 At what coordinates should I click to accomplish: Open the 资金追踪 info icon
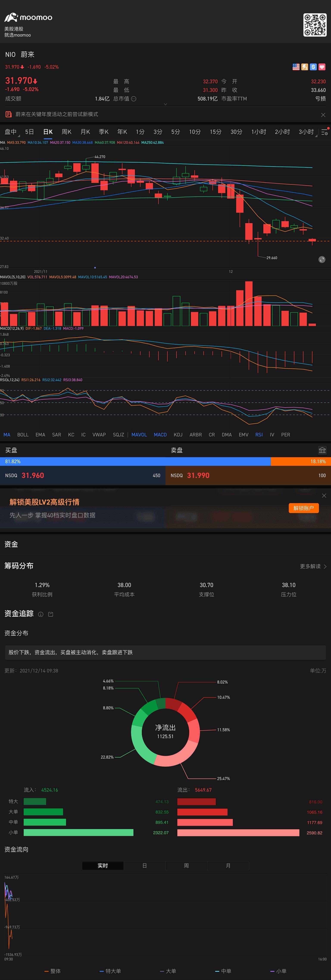(41, 614)
